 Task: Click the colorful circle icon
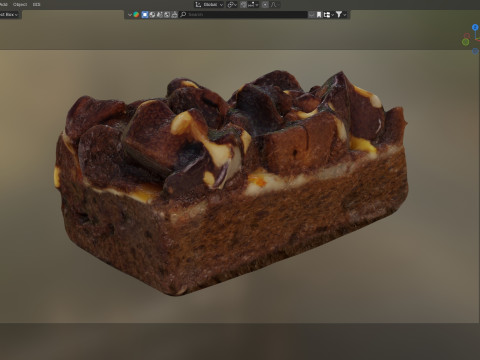click(x=136, y=15)
